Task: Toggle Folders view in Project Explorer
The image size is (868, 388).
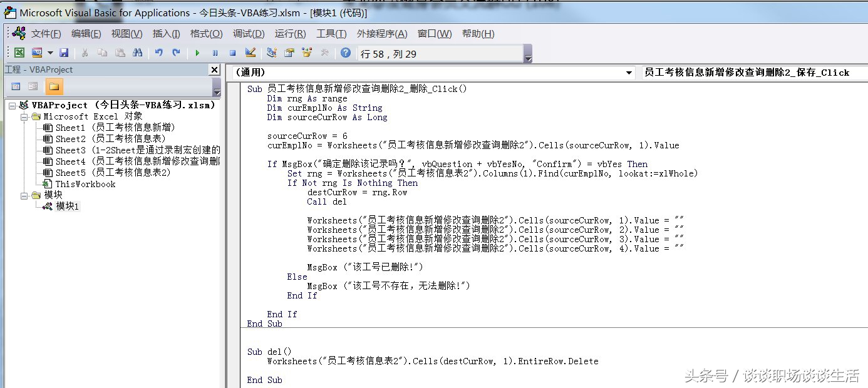Action: [54, 85]
